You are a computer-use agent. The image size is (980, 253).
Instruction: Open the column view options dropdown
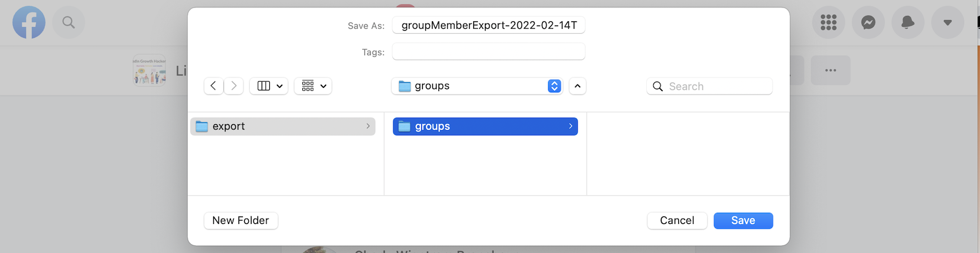pos(269,86)
